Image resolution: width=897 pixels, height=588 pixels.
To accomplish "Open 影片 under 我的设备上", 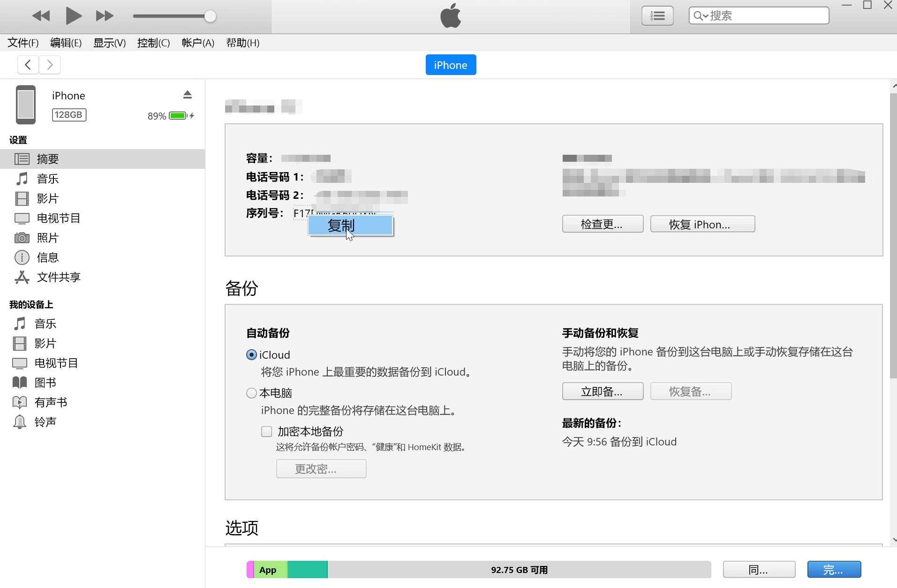I will 102,343.
